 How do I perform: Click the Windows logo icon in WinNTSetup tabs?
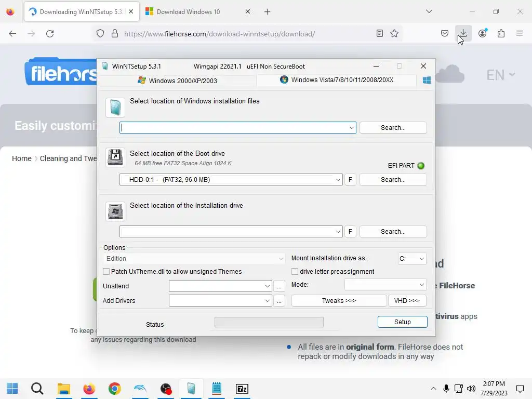pyautogui.click(x=427, y=80)
